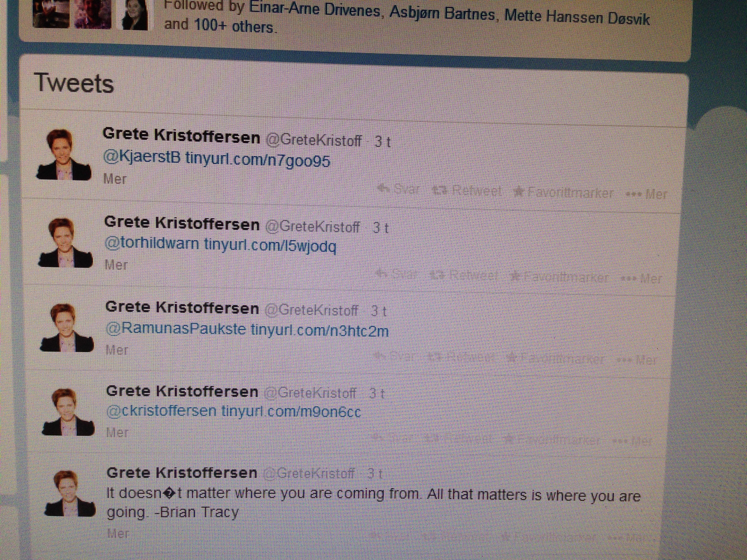Expand Mer under the @RamunasPaukste tweet
Image resolution: width=747 pixels, height=560 pixels.
[117, 350]
